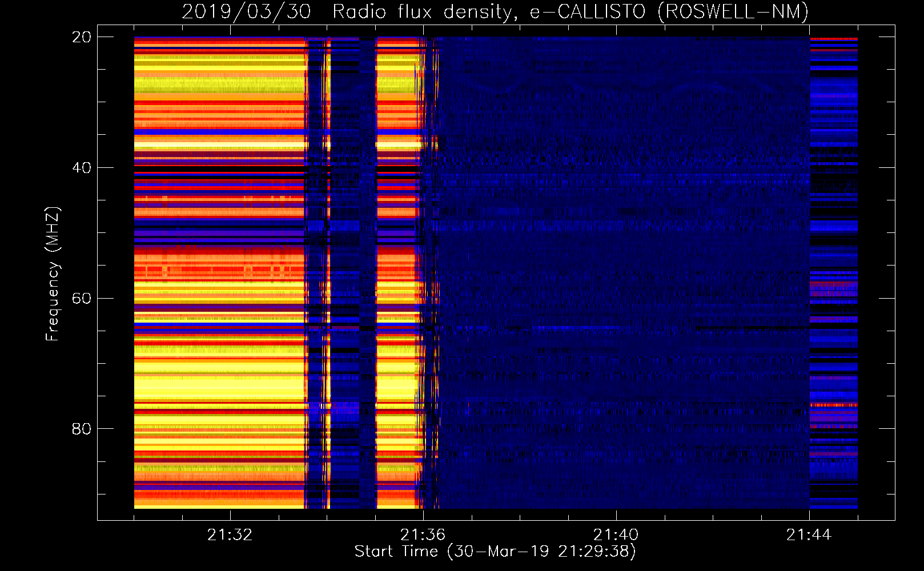Click the y-axis tick label '60'
Screen dimensions: 924x571
tap(82, 299)
